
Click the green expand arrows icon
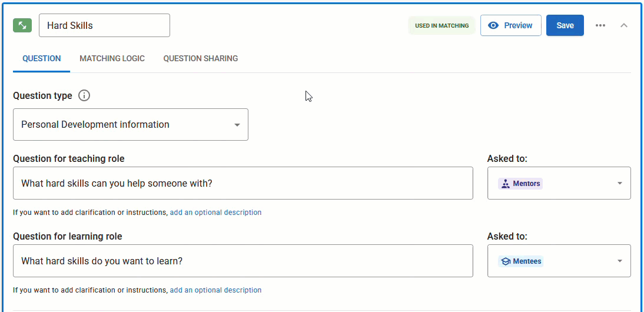point(22,25)
